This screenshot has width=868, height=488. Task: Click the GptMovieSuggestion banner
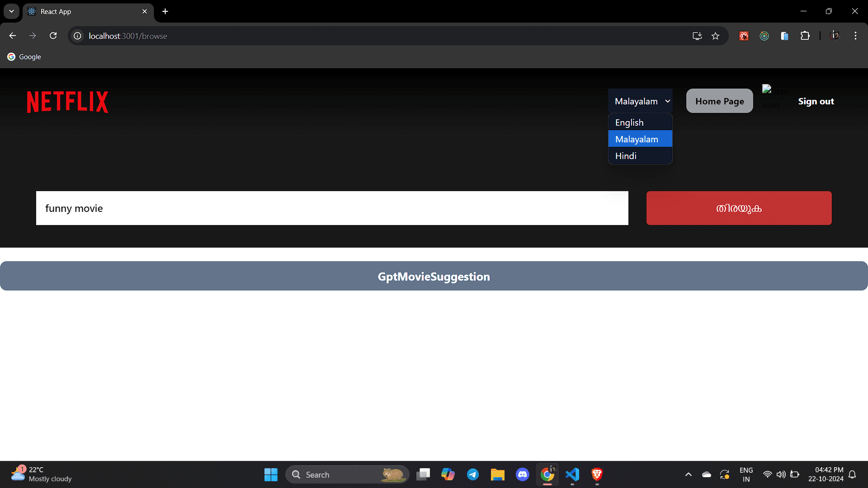click(x=434, y=276)
